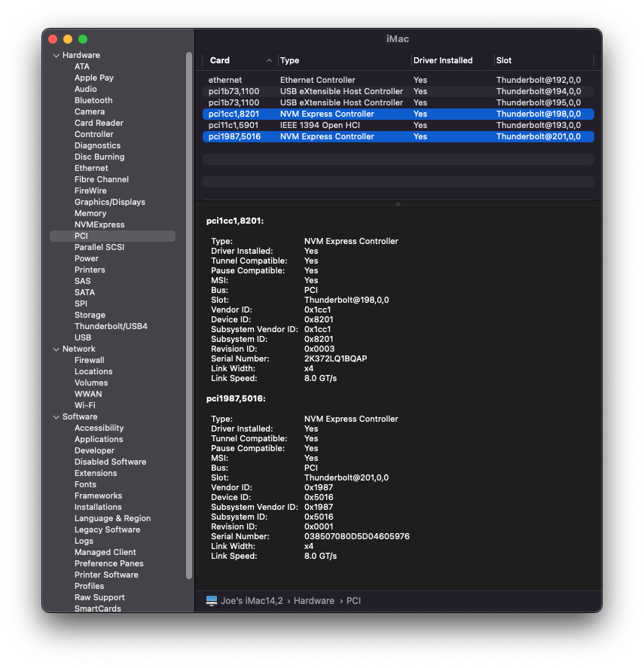The width and height of the screenshot is (644, 668).
Task: Select the ethernet card row
Action: 398,80
